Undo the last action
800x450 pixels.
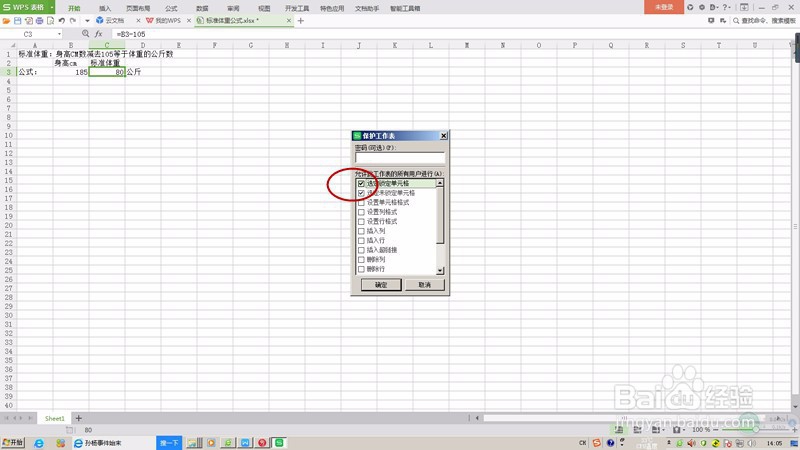[x=62, y=21]
